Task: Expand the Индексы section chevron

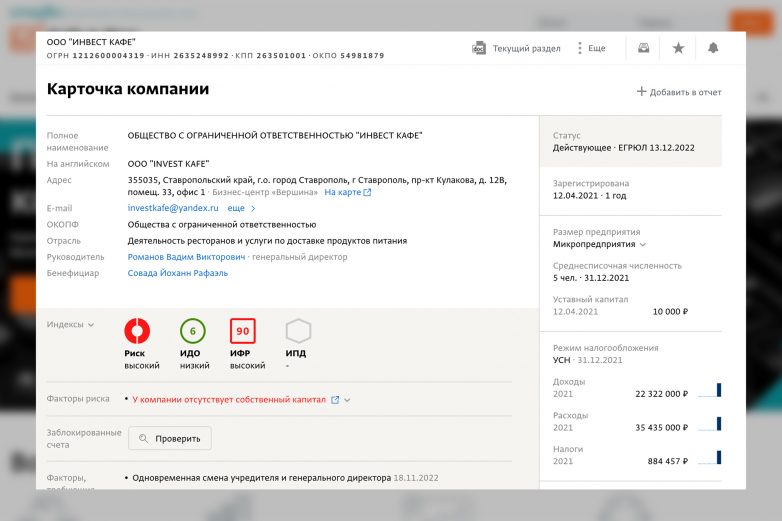Action: [91, 325]
